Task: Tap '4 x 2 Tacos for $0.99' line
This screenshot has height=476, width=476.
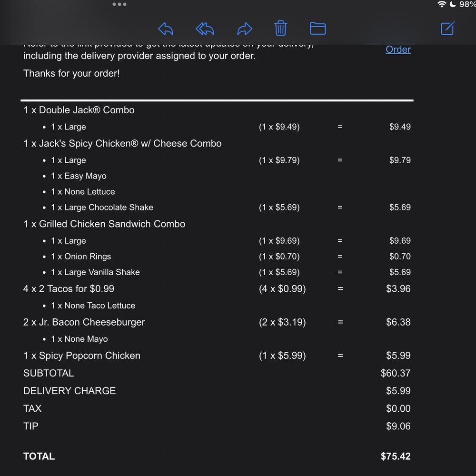Action: [x=69, y=289]
